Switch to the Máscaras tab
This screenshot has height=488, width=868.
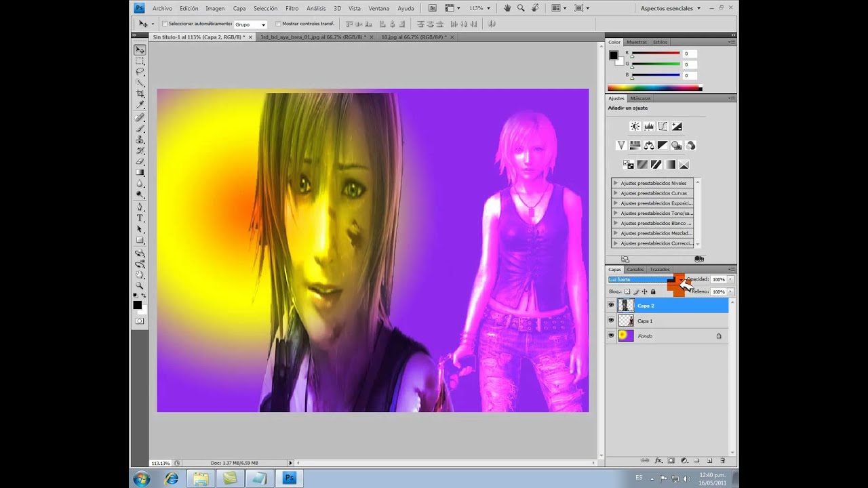point(640,98)
